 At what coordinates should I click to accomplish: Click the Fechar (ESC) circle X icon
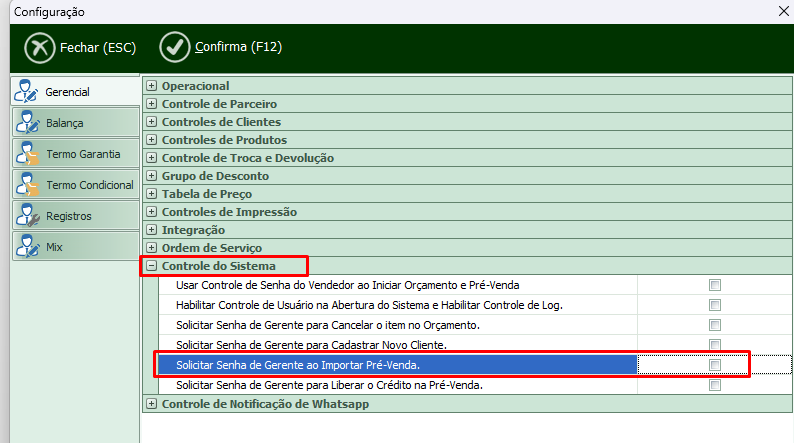[39, 48]
